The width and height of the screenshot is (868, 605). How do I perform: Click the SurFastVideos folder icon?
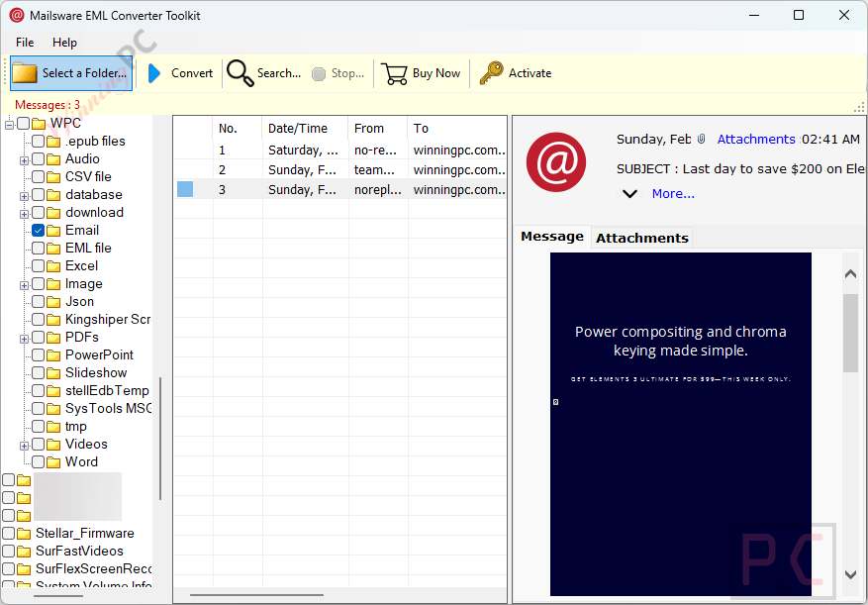24,552
